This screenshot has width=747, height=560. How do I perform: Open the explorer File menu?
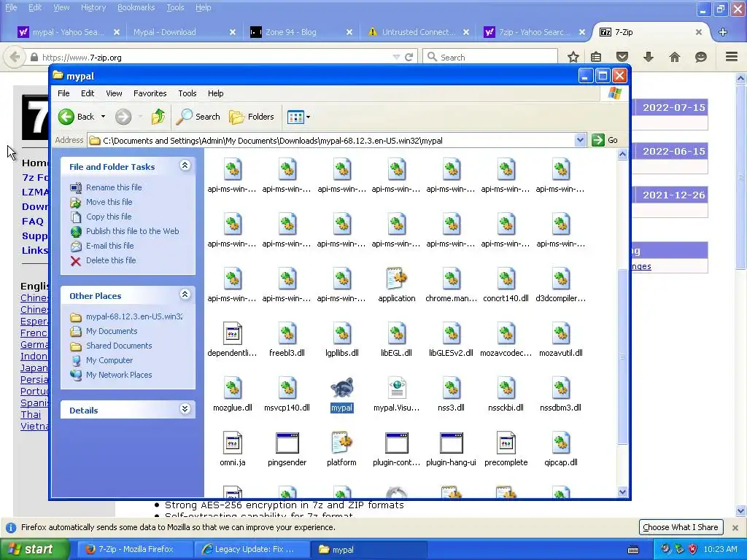pyautogui.click(x=63, y=93)
